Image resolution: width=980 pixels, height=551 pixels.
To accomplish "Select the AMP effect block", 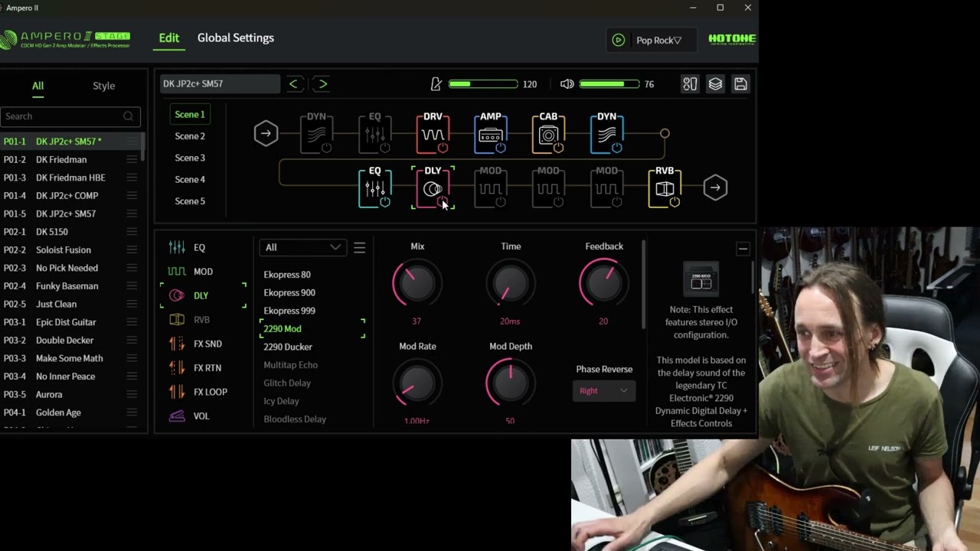I will (x=491, y=133).
